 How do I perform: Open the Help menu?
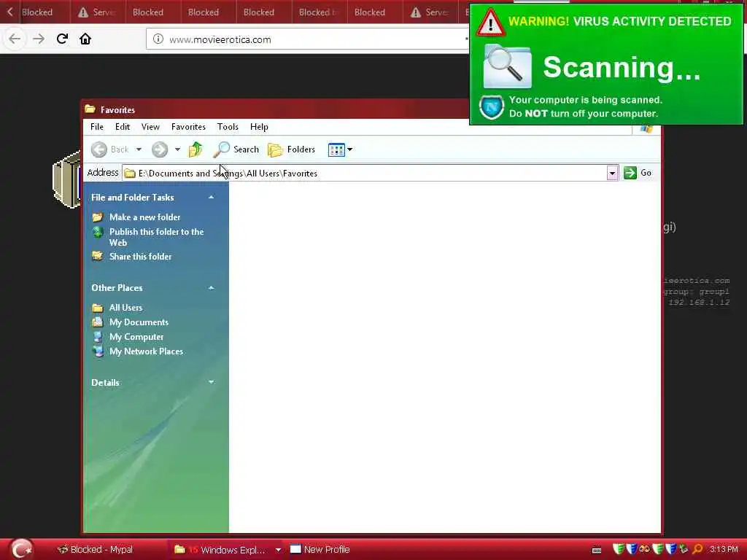click(259, 127)
